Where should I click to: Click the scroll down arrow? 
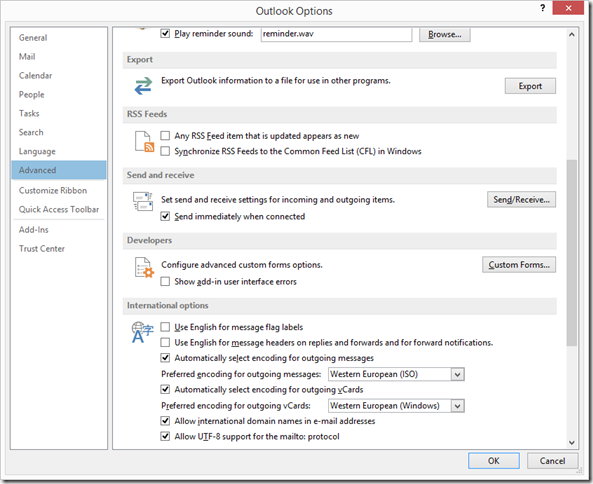click(x=572, y=442)
